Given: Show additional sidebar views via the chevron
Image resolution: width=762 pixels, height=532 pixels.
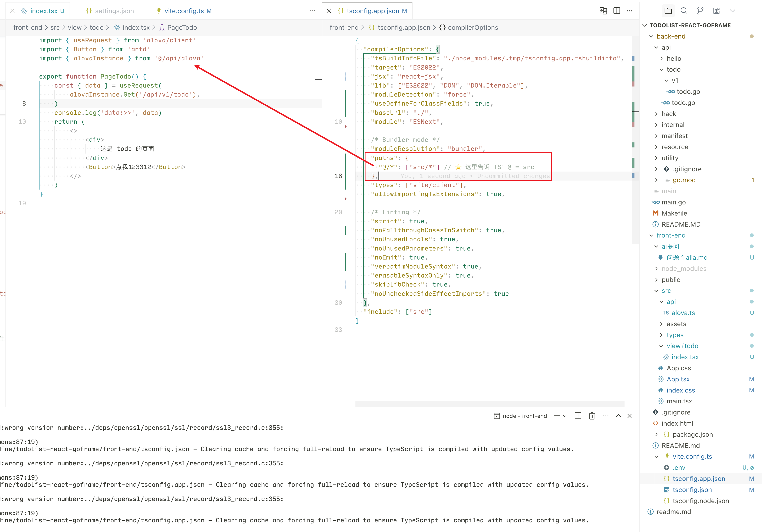Looking at the screenshot, I should [732, 11].
